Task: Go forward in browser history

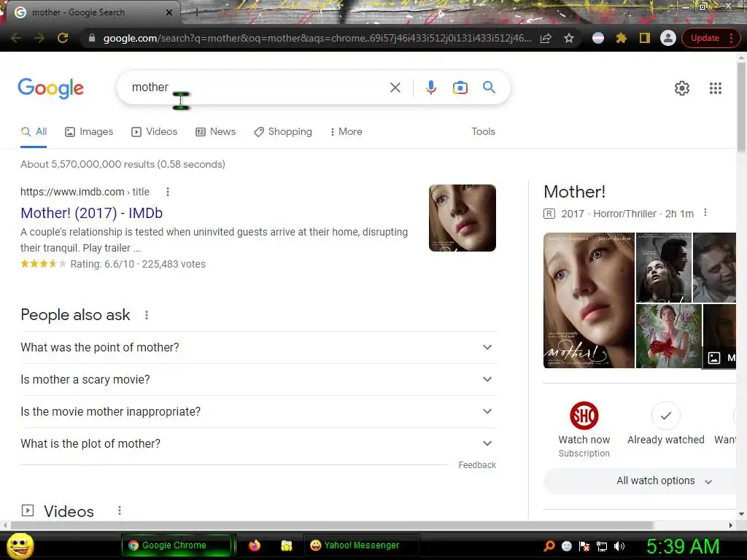Action: [x=39, y=38]
